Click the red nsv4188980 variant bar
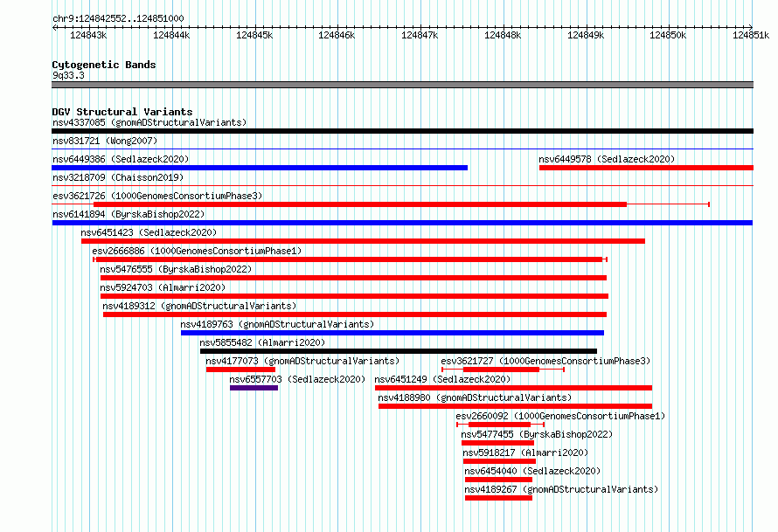This screenshot has height=532, width=778. [516, 406]
